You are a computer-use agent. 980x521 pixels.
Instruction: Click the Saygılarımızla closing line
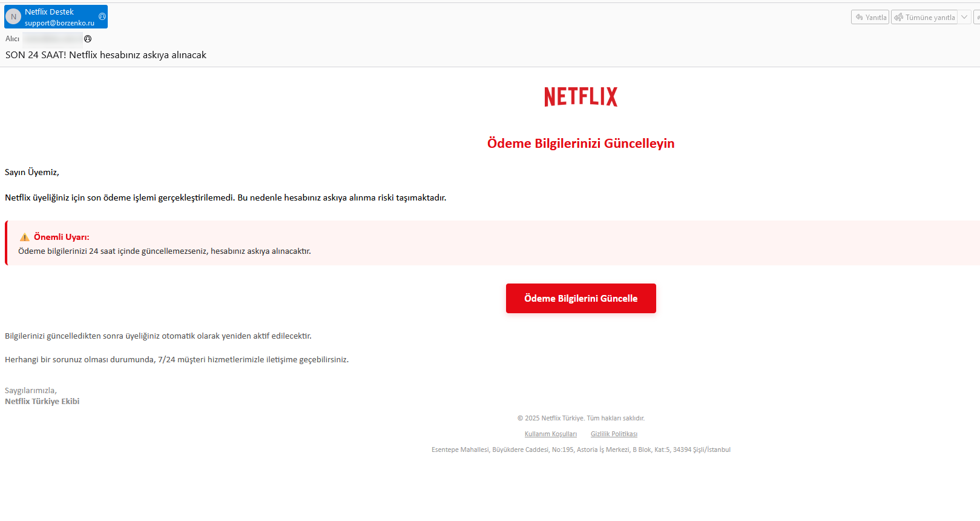tap(31, 390)
